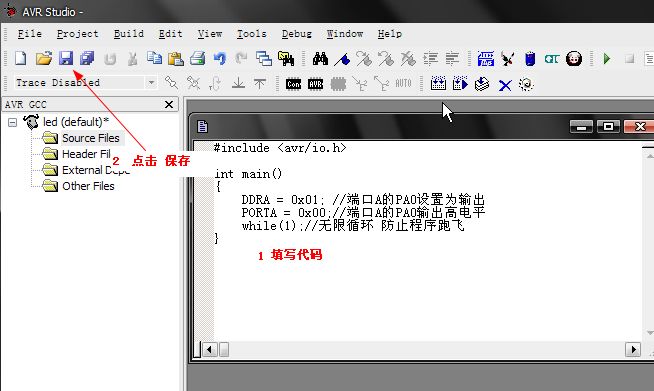Click the Paste clipboard icon

[176, 59]
